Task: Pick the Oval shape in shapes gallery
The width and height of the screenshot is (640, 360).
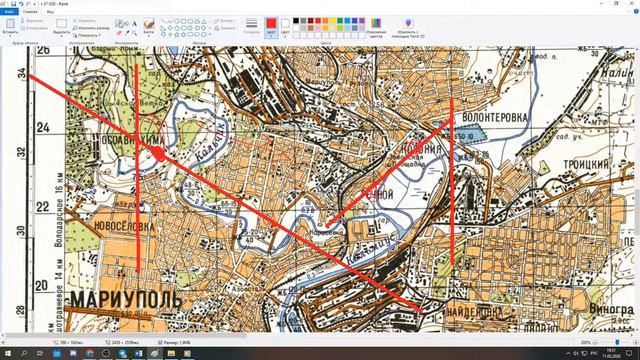Action: point(177,21)
